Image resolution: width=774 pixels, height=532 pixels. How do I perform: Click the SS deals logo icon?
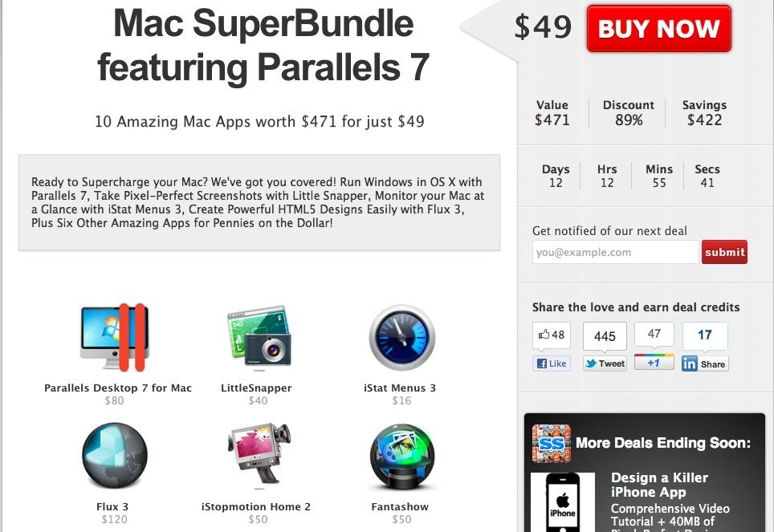(x=552, y=443)
